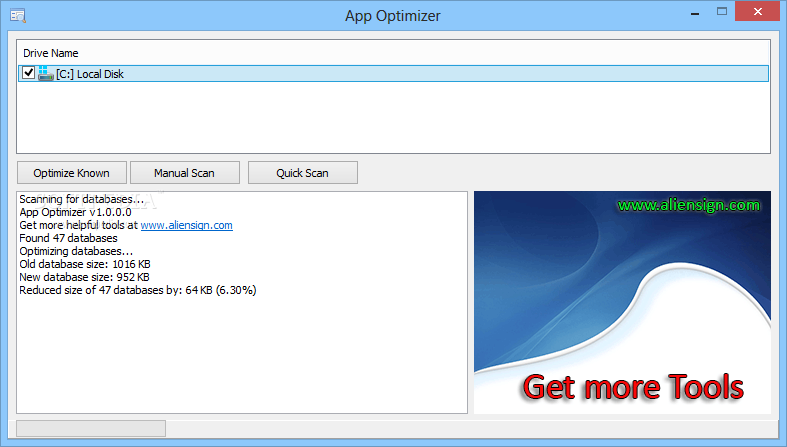Click the 'Old database size: 1016 KB' line

click(x=85, y=264)
